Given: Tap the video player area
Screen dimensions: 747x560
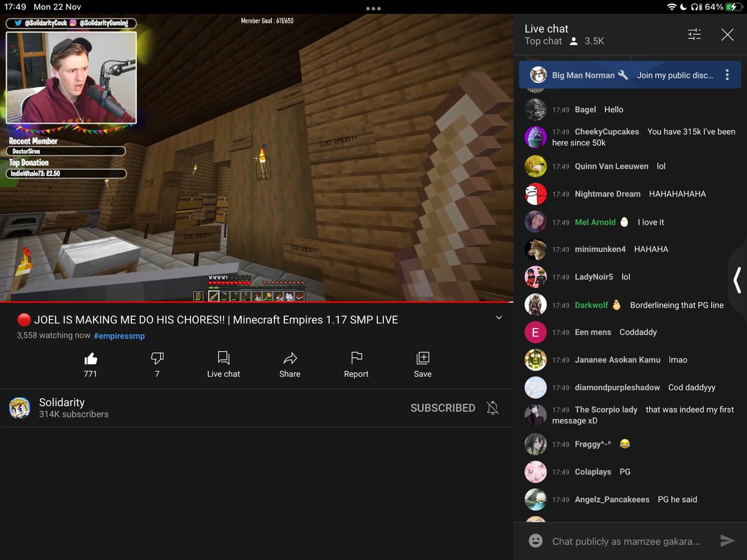Looking at the screenshot, I should (x=256, y=158).
